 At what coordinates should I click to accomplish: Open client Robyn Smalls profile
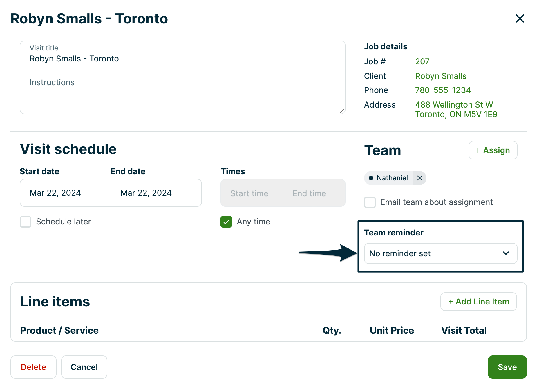pos(440,76)
